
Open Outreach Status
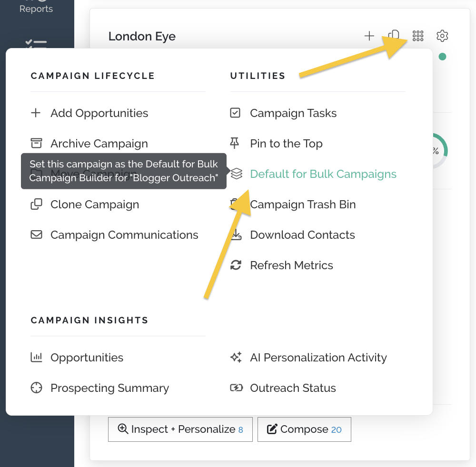pyautogui.click(x=293, y=388)
